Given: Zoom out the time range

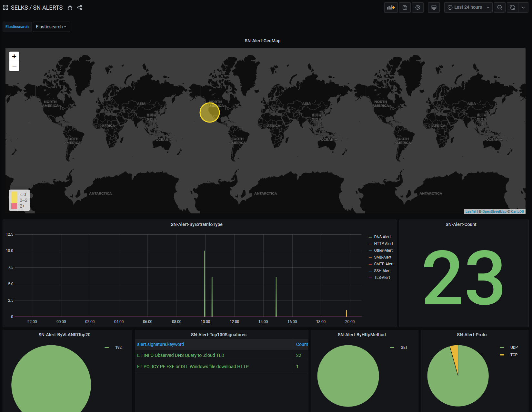Looking at the screenshot, I should point(500,7).
